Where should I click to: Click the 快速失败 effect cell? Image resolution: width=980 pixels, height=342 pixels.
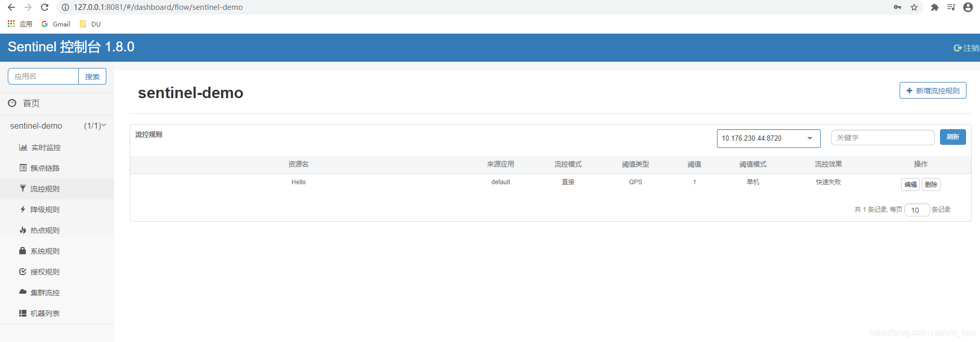pos(829,182)
